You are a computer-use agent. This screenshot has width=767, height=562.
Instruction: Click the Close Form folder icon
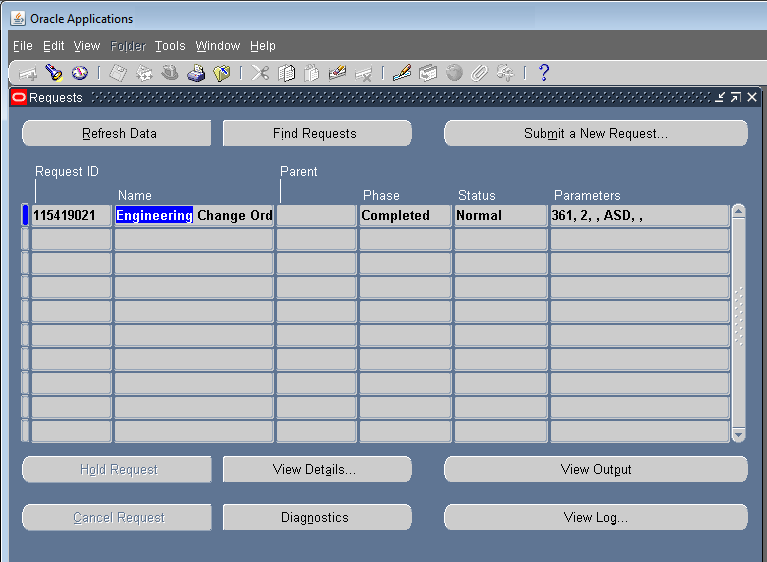[222, 73]
